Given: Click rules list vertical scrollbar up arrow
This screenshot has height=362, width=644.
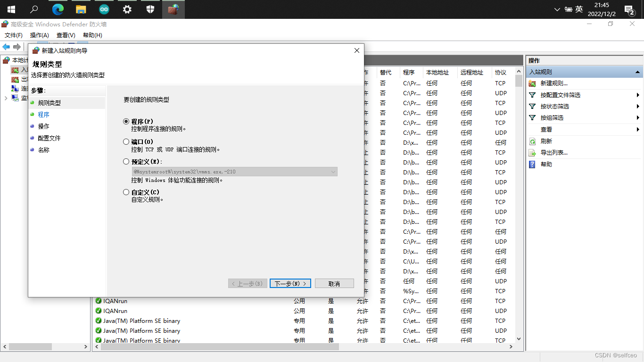Looking at the screenshot, I should [x=519, y=71].
